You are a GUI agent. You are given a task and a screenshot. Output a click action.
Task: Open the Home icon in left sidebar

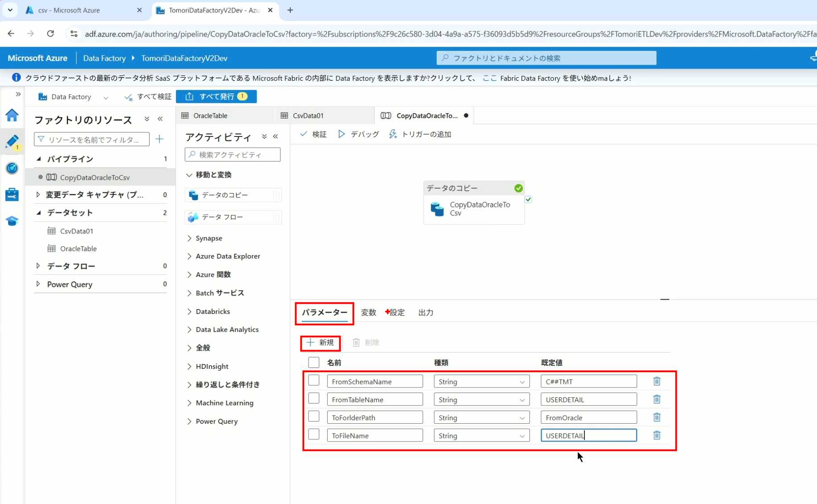pos(12,115)
